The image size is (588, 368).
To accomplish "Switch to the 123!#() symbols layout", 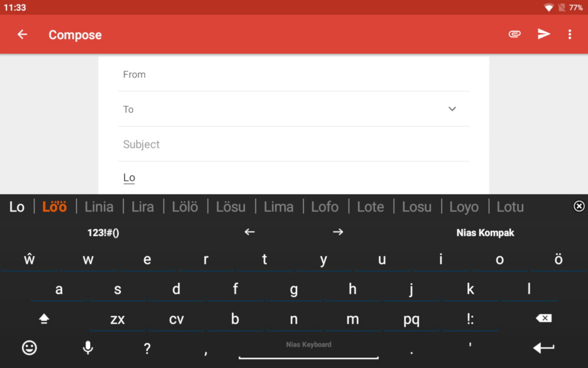I will coord(103,232).
